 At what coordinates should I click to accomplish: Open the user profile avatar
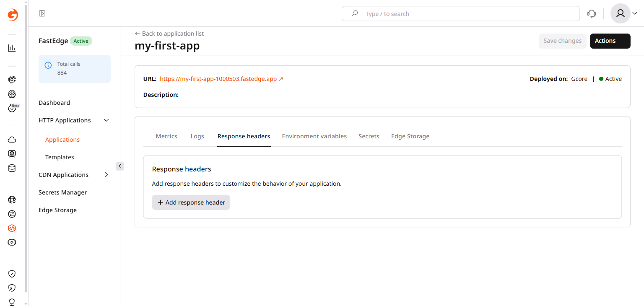pyautogui.click(x=621, y=13)
